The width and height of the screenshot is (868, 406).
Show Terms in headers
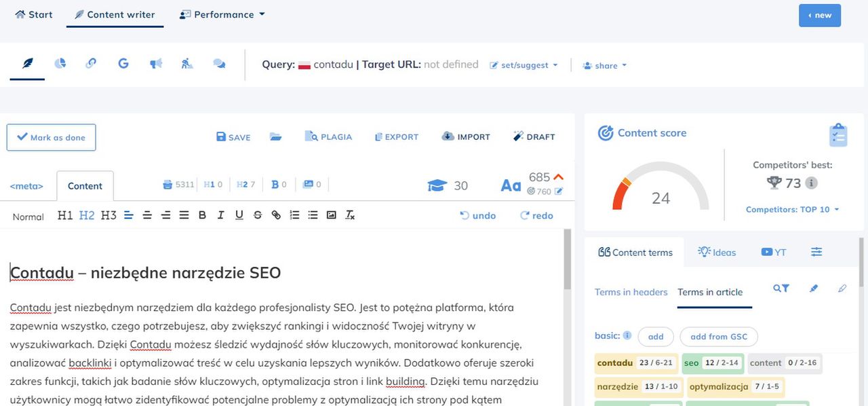coord(631,292)
